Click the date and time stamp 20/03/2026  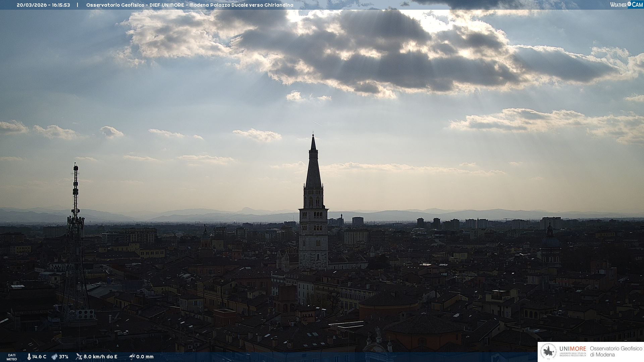click(x=43, y=5)
